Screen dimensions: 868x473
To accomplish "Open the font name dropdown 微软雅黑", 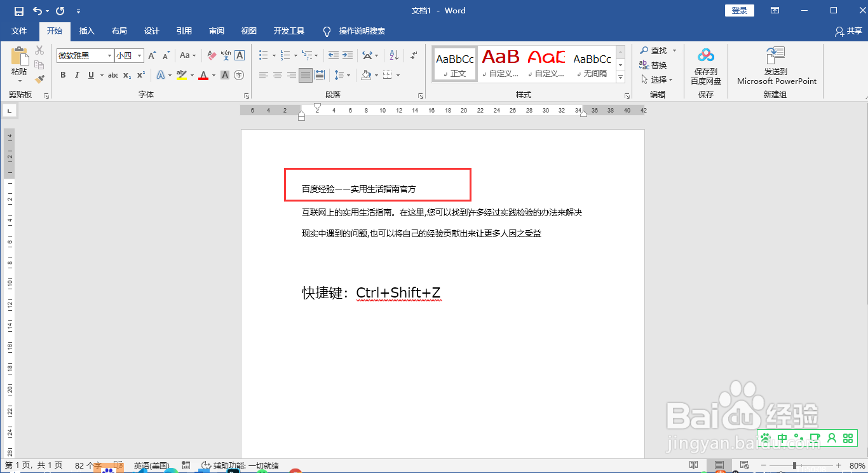I will click(110, 56).
